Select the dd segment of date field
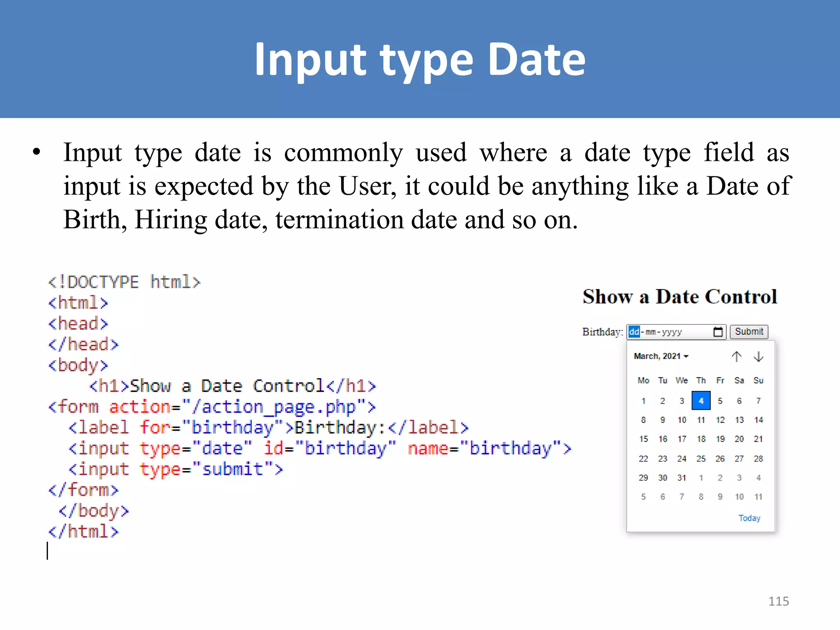Screen dimensions: 840x630 634,331
